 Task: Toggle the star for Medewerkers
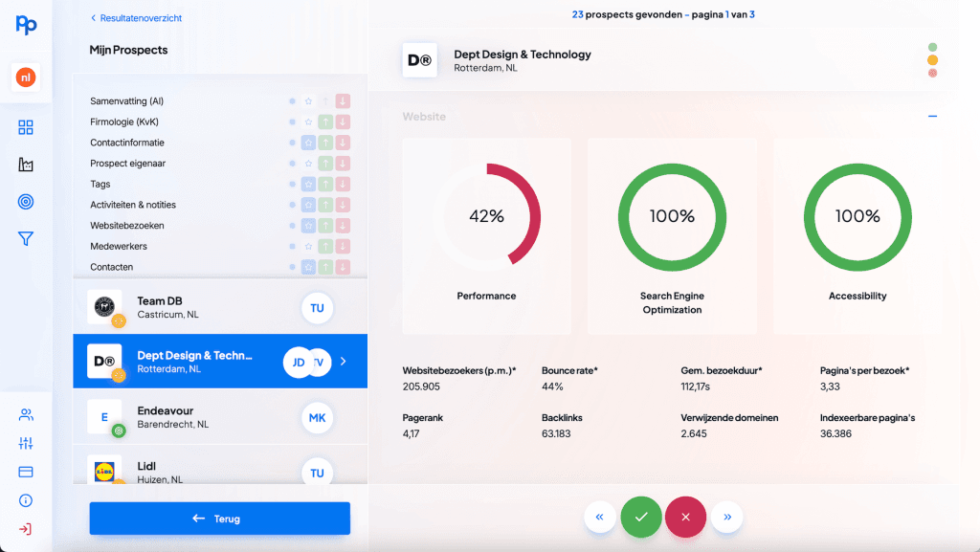coord(308,247)
